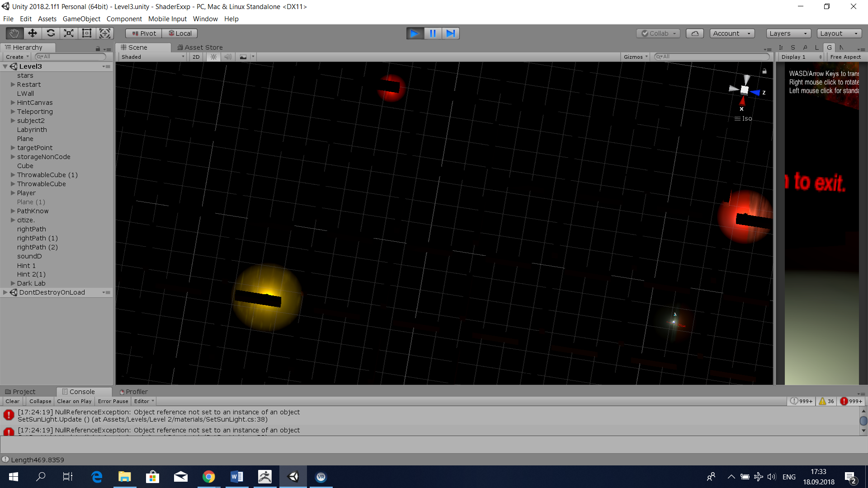The image size is (868, 488).
Task: Toggle scene lighting sun icon
Action: 214,57
